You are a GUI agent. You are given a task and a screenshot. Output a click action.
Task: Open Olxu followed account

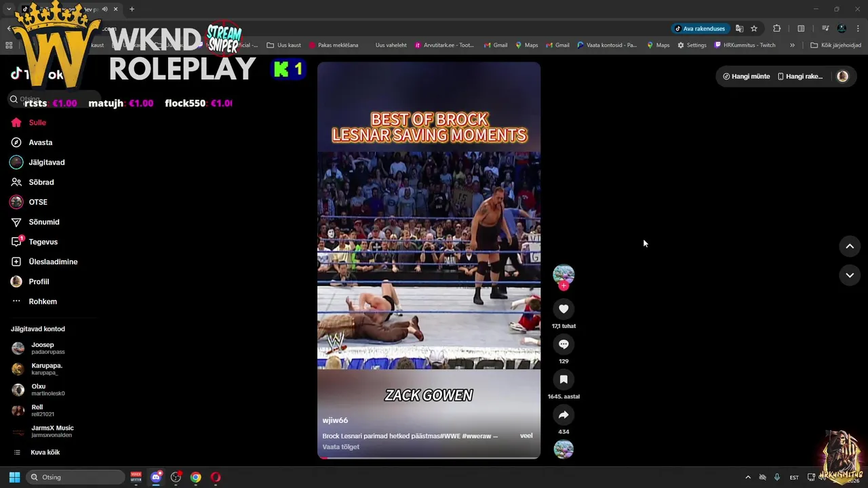(x=39, y=390)
